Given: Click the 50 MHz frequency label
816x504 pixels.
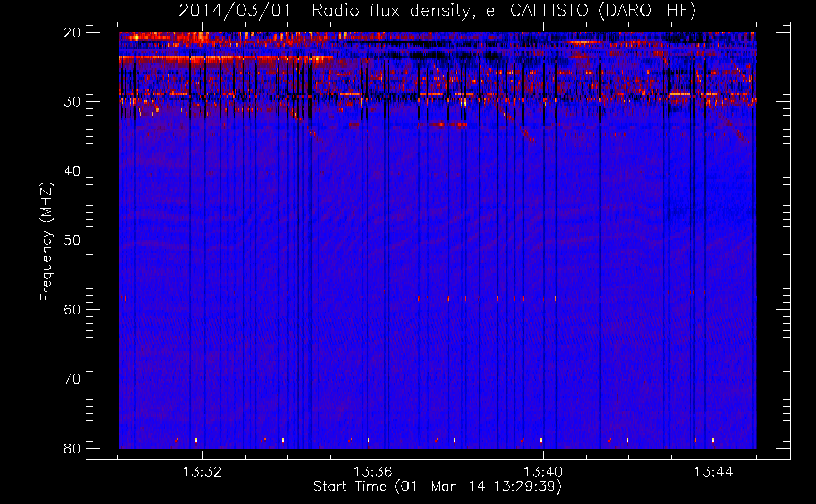Looking at the screenshot, I should pyautogui.click(x=72, y=240).
